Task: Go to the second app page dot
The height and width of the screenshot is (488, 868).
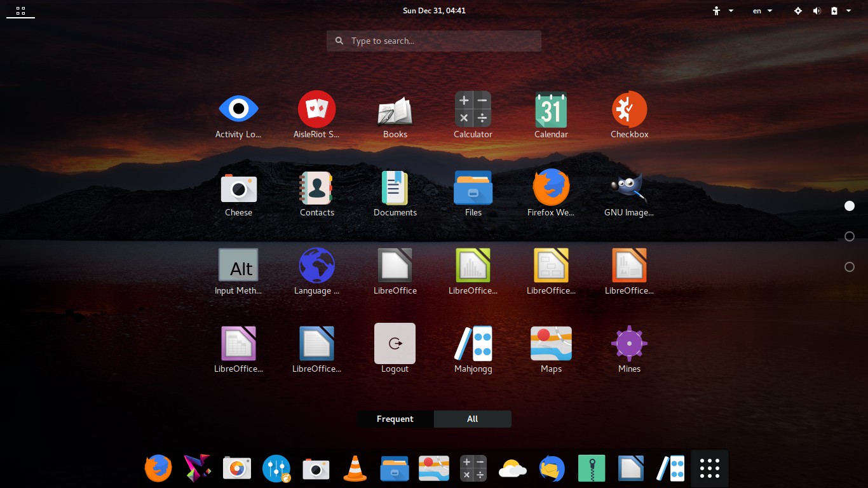Action: (850, 236)
